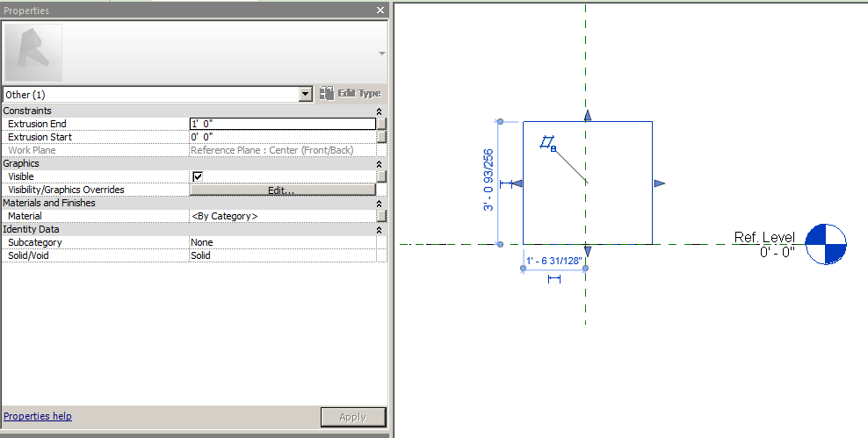Click left witness grip of horizontal dimension
The image size is (868, 438).
523,269
